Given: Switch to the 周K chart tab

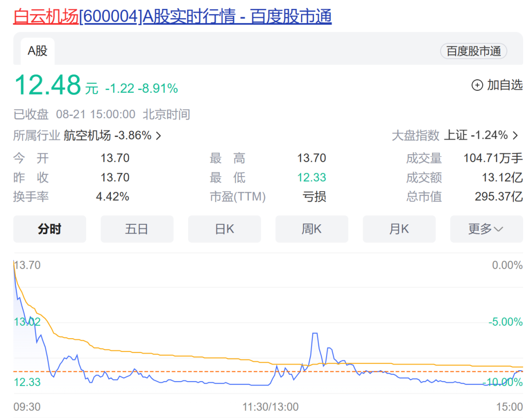Looking at the screenshot, I should click(311, 229).
